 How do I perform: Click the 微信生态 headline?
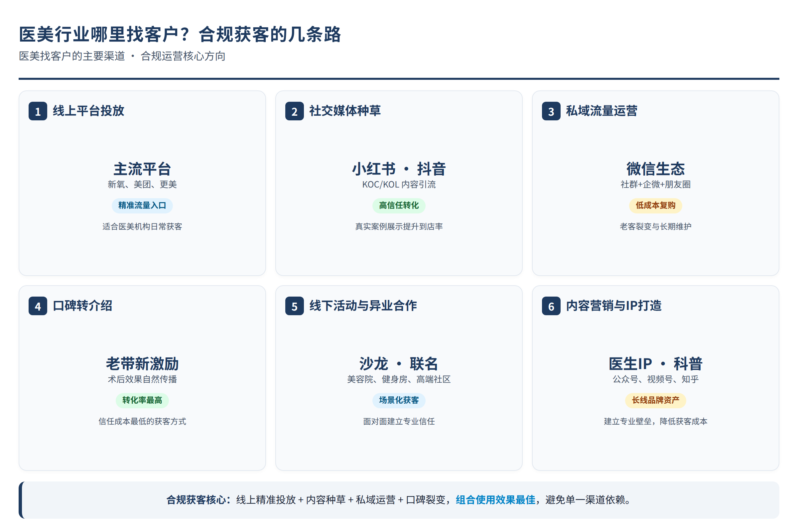[655, 169]
